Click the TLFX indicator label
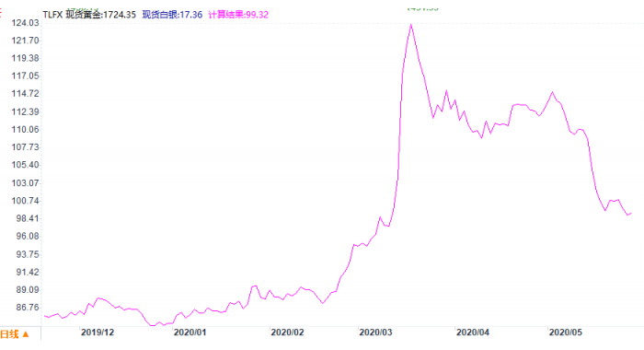 (52, 15)
